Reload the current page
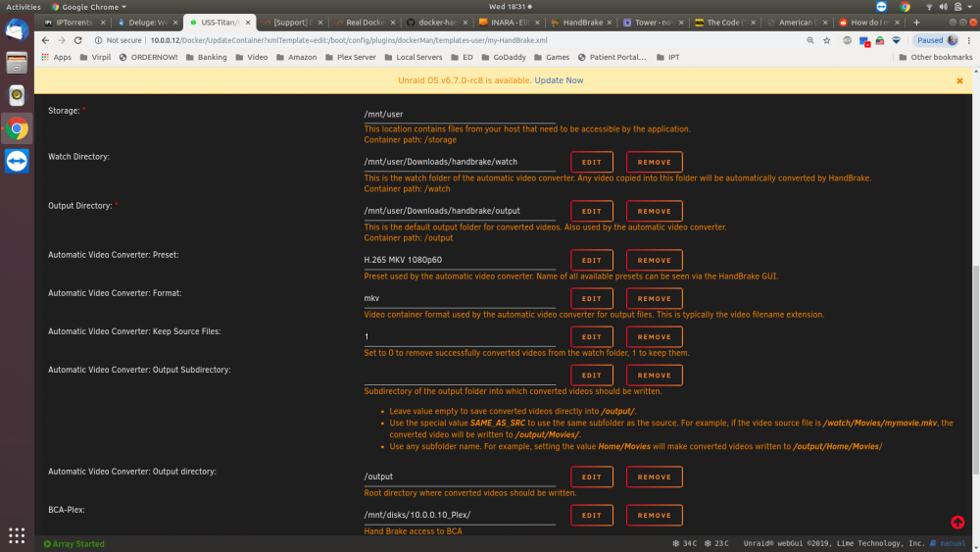The width and height of the screenshot is (980, 552). [78, 40]
